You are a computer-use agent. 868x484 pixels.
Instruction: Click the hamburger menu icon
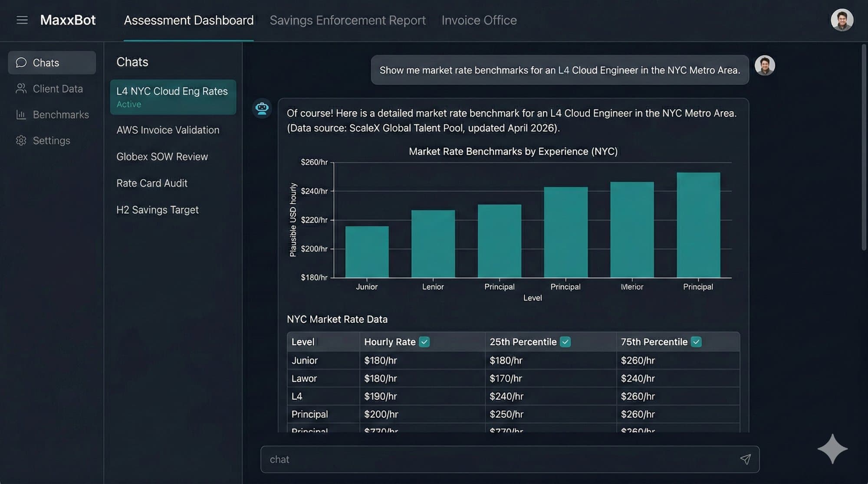[x=22, y=20]
